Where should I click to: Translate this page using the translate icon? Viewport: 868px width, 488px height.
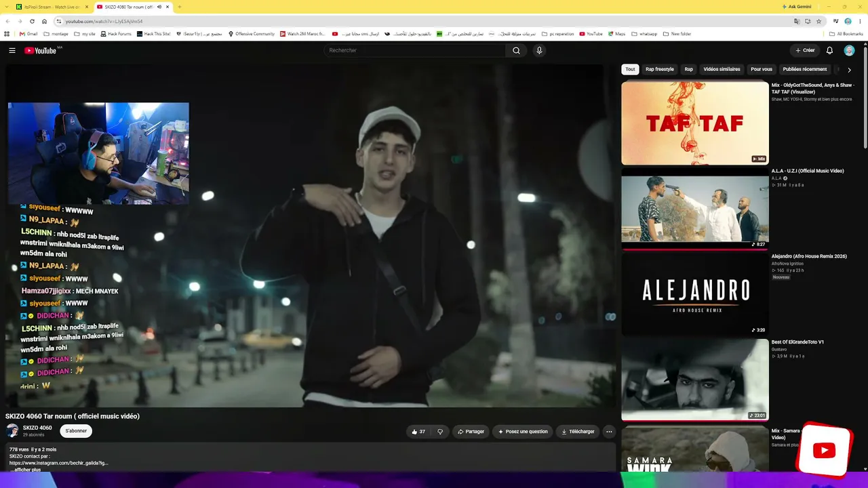pyautogui.click(x=797, y=21)
